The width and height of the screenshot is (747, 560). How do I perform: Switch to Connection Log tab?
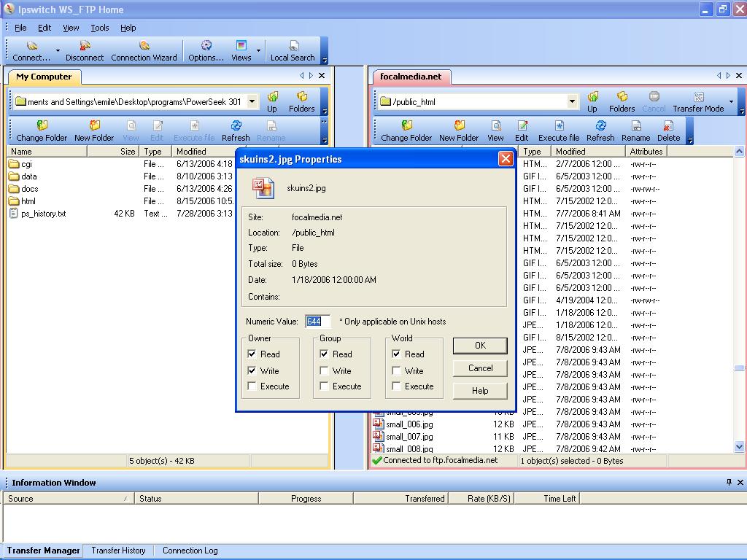pos(190,551)
